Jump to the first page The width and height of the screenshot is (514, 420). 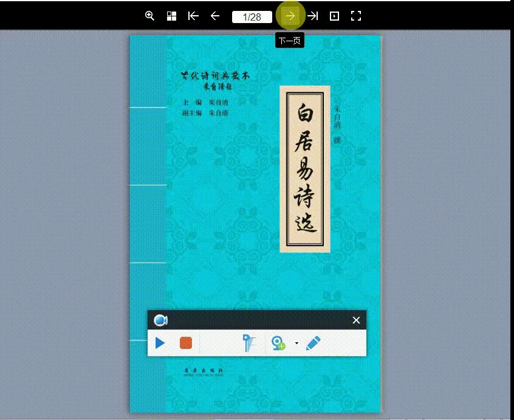(193, 16)
